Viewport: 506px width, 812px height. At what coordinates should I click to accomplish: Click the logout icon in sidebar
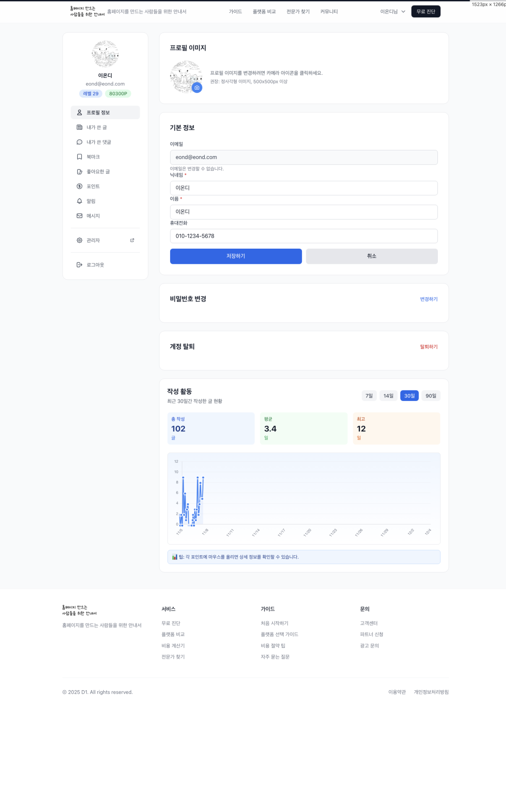coord(80,265)
